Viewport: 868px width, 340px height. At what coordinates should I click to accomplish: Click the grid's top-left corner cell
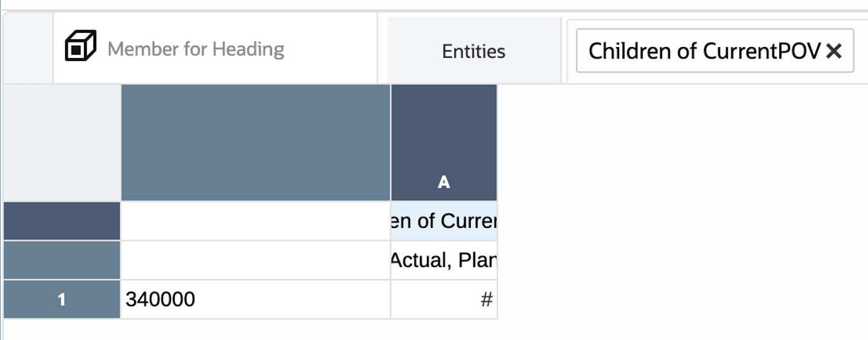(x=61, y=143)
